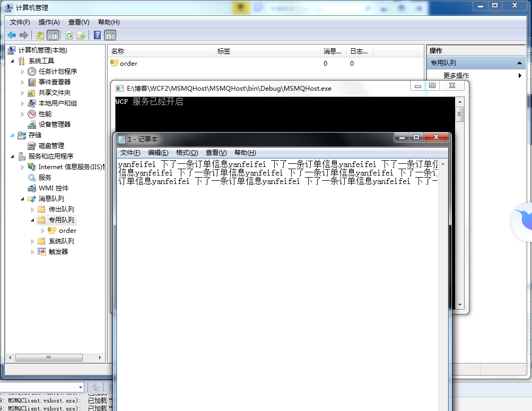Click the 共享文件夹 icon
This screenshot has width=532, height=411.
click(31, 93)
